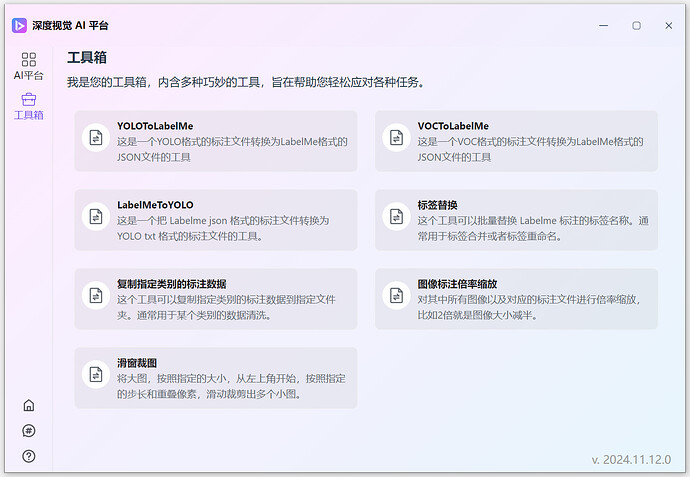690x477 pixels.
Task: Click the home icon in sidebar
Action: (x=29, y=405)
